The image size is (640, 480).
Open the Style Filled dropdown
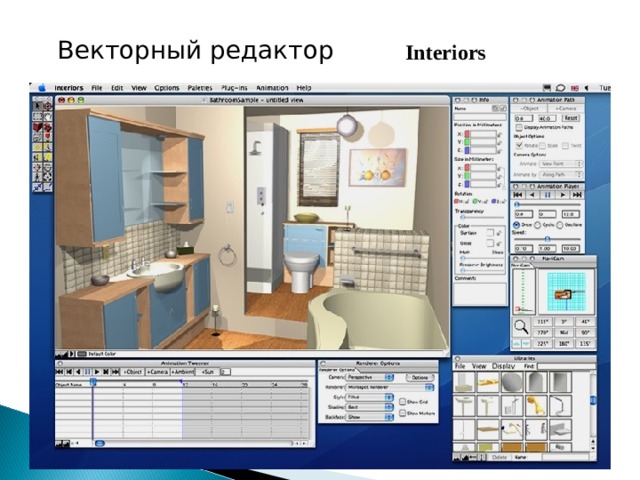pos(370,397)
